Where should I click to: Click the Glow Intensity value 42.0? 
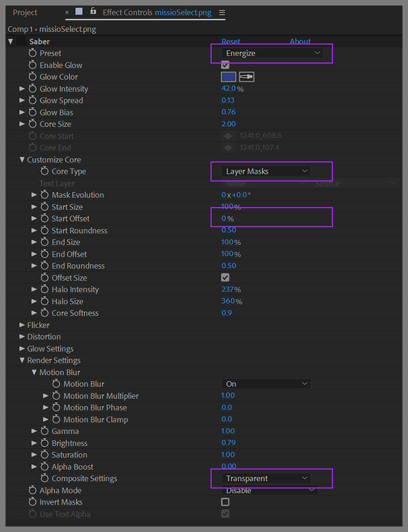228,88
